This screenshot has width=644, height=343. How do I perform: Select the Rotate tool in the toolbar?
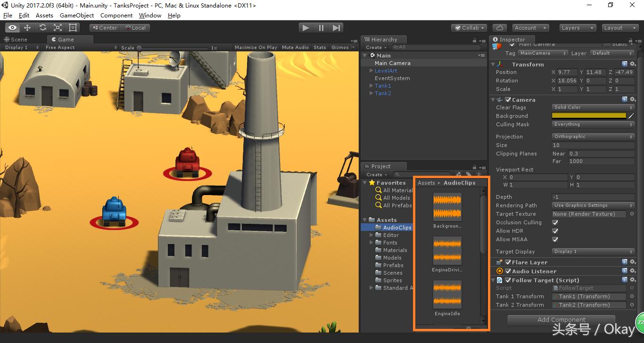tap(42, 27)
